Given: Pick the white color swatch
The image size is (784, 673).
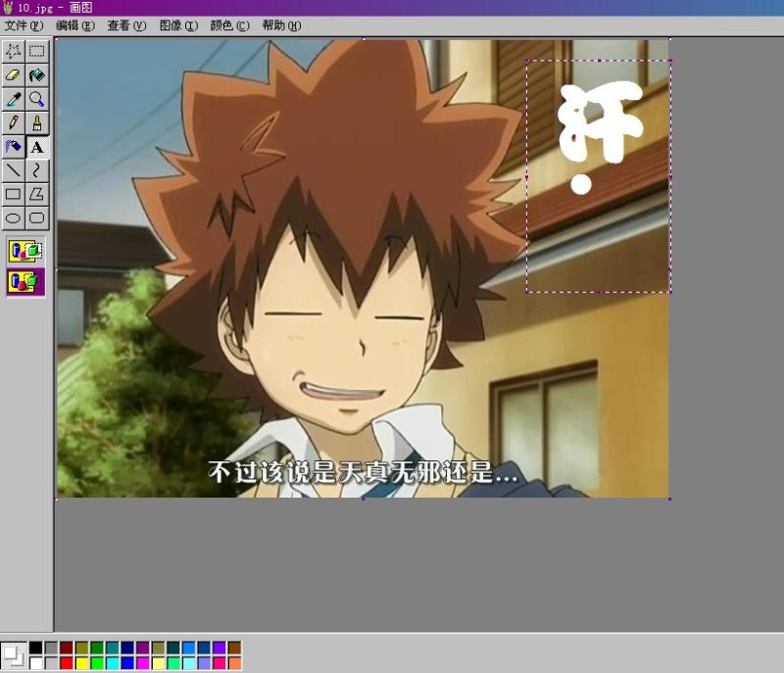Looking at the screenshot, I should point(35,663).
